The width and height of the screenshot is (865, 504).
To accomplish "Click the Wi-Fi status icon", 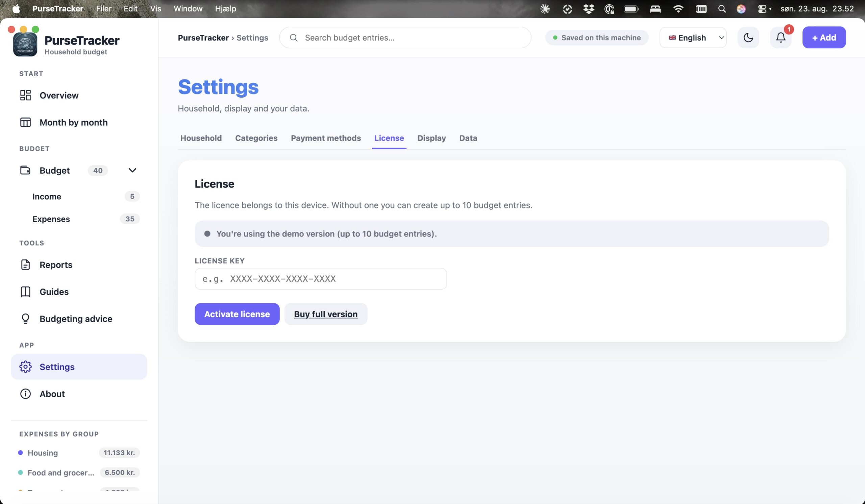I will [678, 8].
